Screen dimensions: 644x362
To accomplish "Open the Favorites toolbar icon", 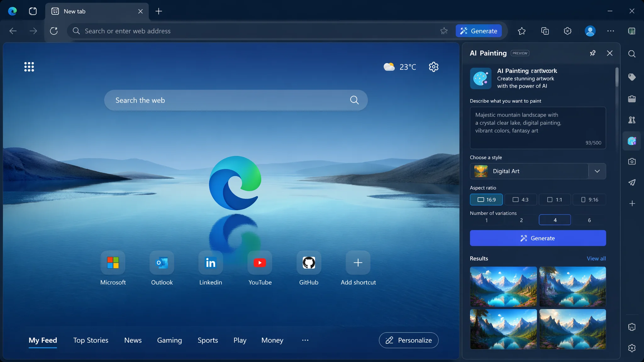I will click(x=522, y=31).
